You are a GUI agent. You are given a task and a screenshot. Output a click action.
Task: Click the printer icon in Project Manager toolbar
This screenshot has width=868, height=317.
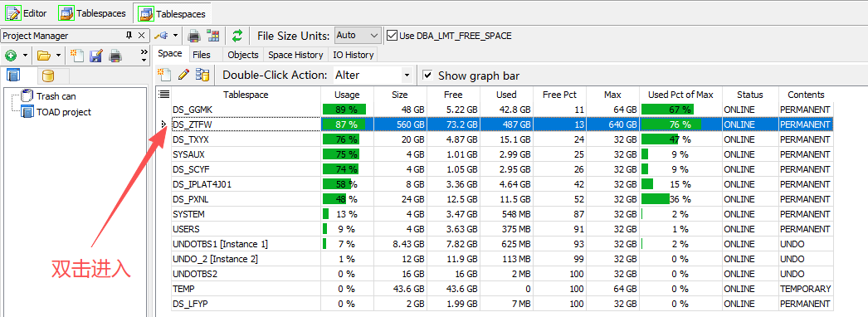click(115, 56)
